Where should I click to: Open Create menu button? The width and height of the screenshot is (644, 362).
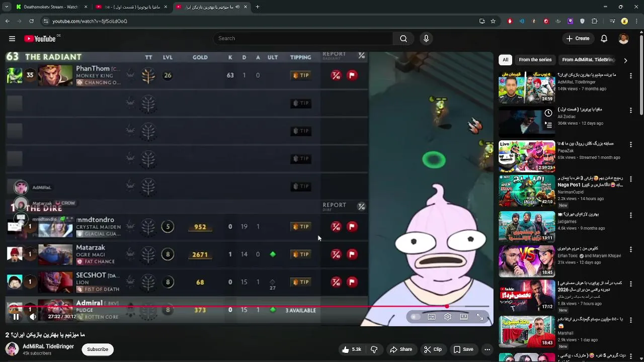pyautogui.click(x=578, y=39)
